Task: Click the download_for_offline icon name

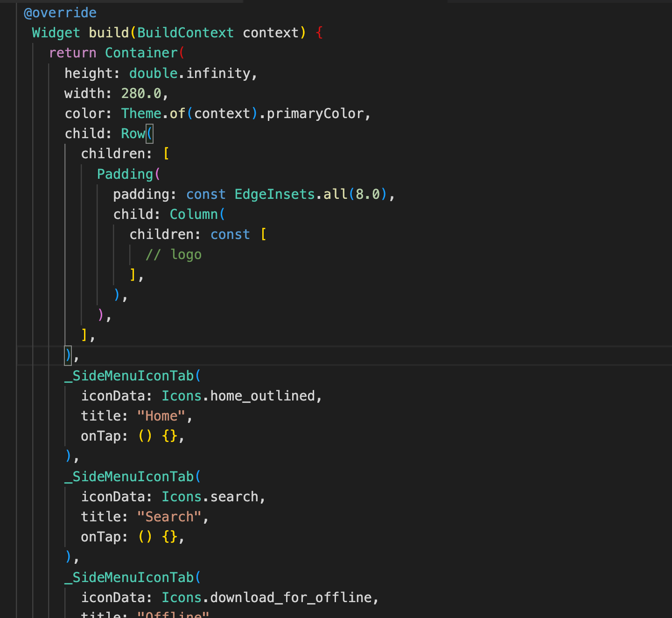Action: [291, 597]
